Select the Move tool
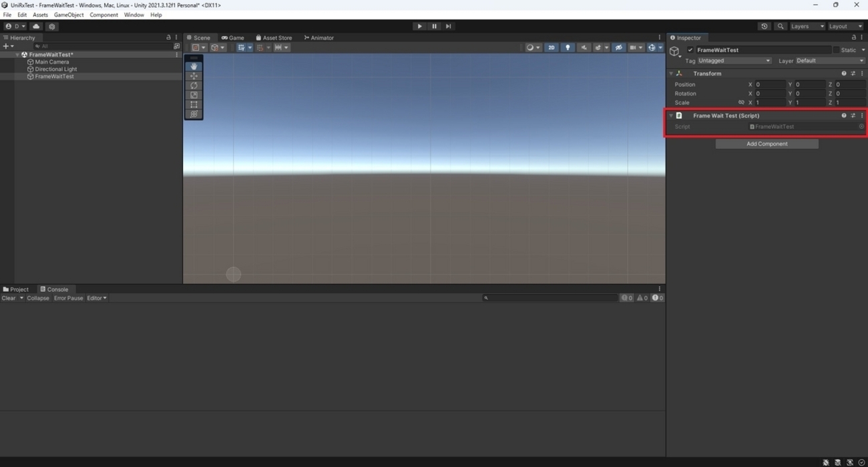 (194, 75)
